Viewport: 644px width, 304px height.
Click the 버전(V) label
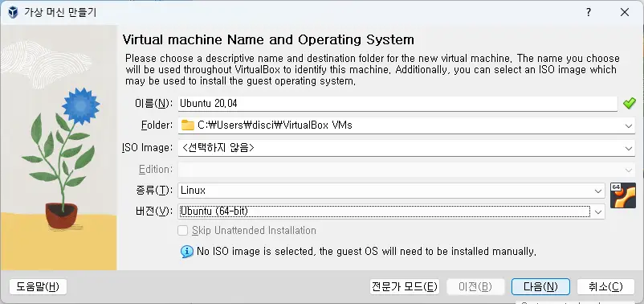click(154, 212)
